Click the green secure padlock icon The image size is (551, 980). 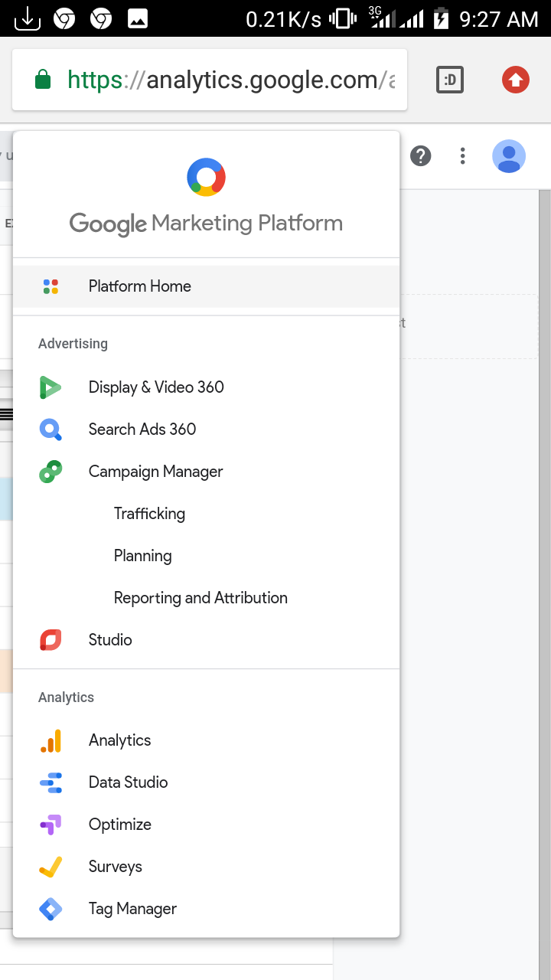pos(43,80)
